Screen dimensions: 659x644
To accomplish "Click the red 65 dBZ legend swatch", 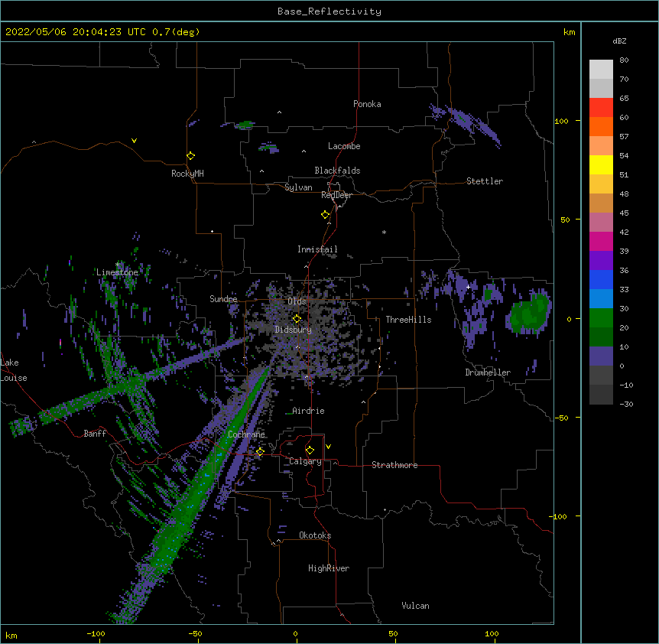I will point(601,108).
